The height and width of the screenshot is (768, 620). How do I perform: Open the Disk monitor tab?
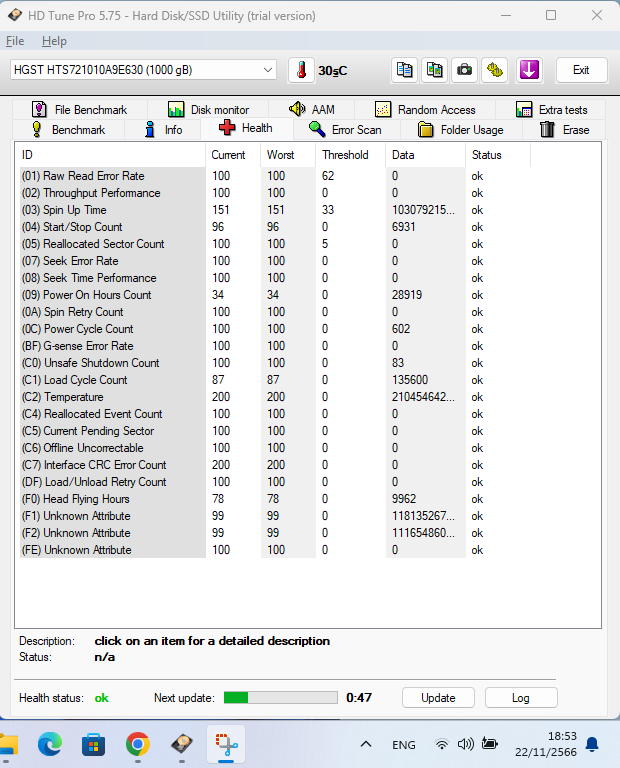[x=208, y=110]
